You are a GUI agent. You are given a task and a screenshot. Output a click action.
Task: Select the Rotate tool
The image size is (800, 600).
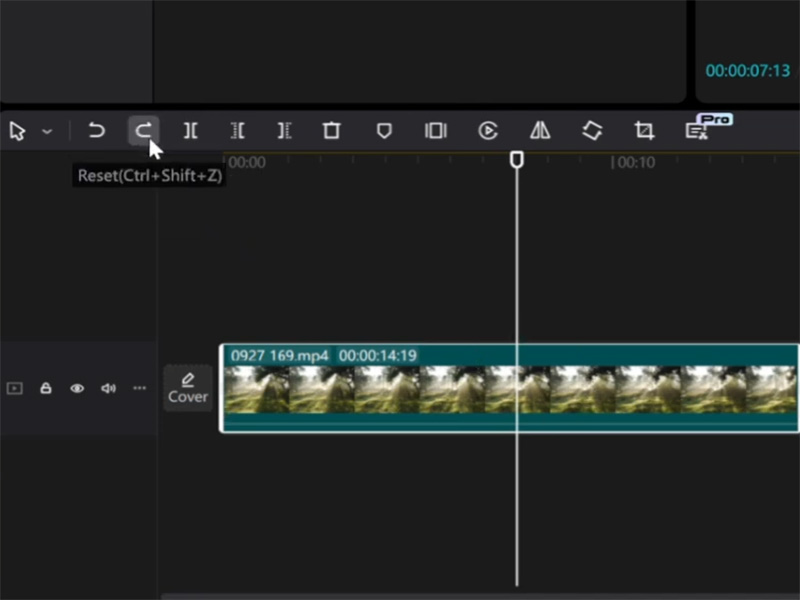click(x=591, y=131)
